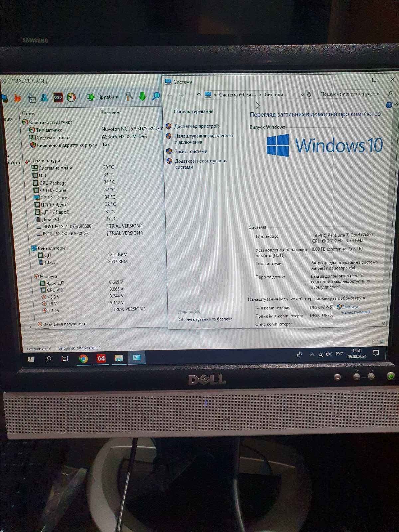
Task: Open help with the blue question mark
Action: (x=389, y=105)
